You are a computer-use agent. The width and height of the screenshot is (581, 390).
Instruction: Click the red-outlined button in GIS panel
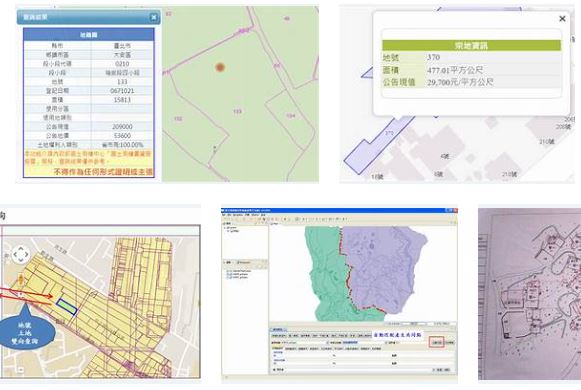(x=436, y=342)
